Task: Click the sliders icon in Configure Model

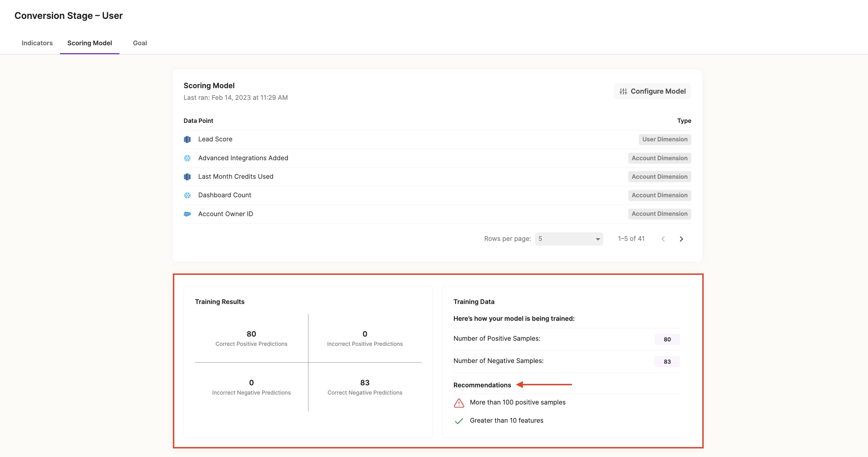Action: coord(623,91)
